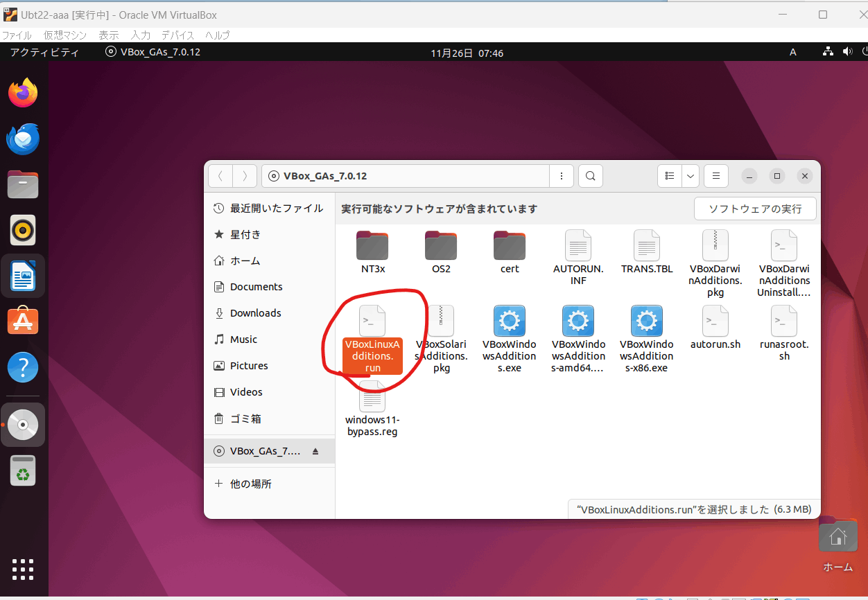Screen dimensions: 868x600
Task: Open Rhythmbox from the dock
Action: 23,230
